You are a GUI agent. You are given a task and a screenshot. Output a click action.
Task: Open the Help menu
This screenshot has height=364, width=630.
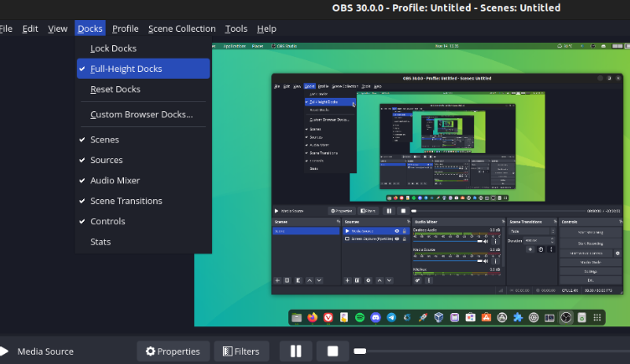(266, 29)
